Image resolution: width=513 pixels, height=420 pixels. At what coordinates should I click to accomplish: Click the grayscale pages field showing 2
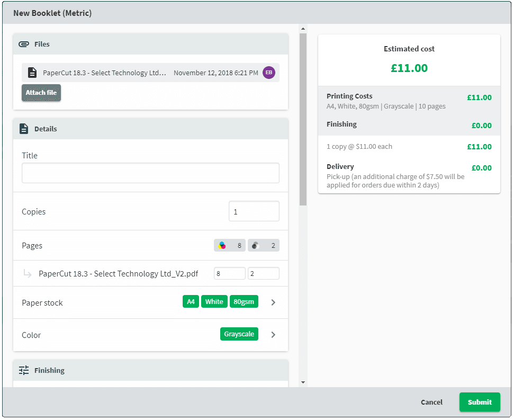pos(263,273)
